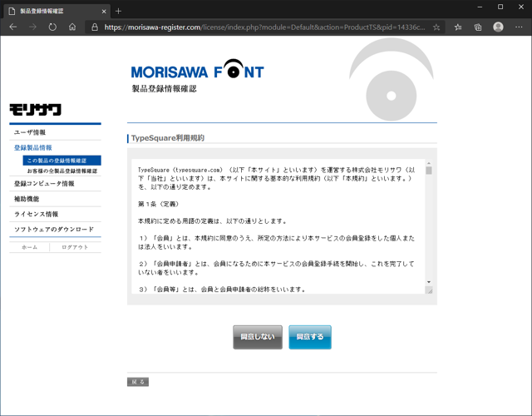Open 登録製品情報 in the sidebar

click(33, 148)
